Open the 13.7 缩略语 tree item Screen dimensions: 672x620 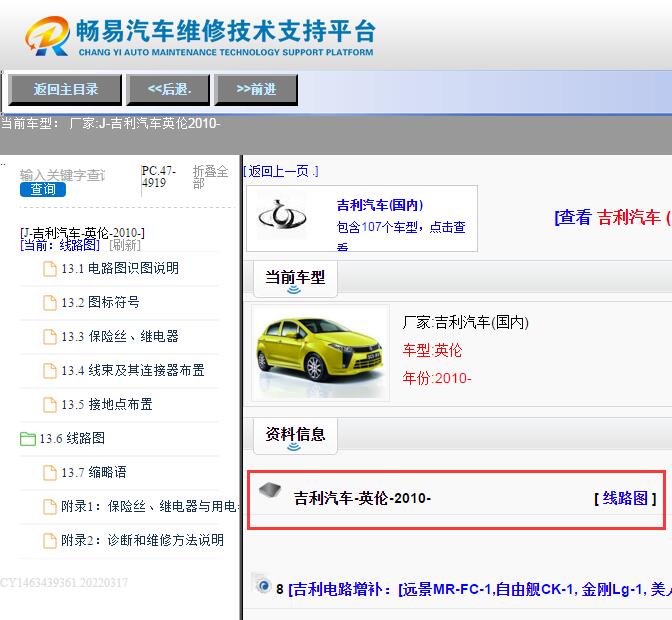point(94,472)
